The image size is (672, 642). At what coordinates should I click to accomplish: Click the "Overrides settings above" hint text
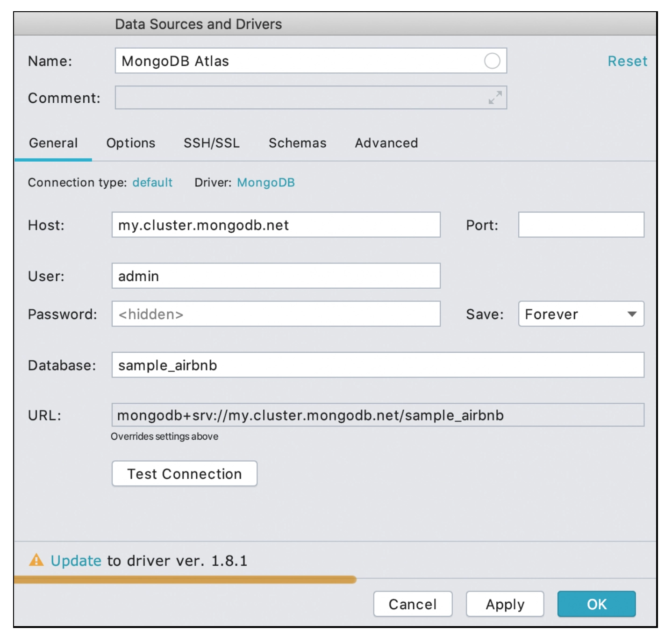[x=164, y=436]
